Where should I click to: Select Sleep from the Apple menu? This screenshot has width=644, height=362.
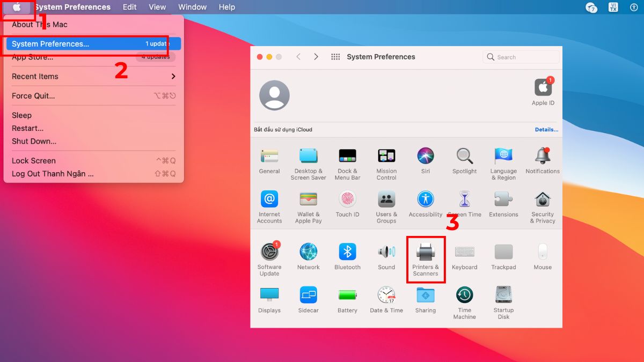click(94, 115)
